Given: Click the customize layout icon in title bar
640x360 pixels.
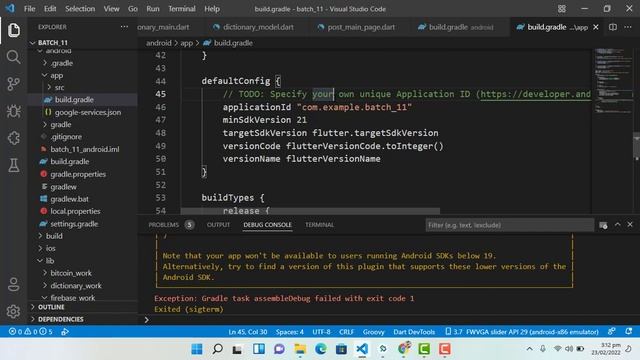Looking at the screenshot, I should (562, 9).
